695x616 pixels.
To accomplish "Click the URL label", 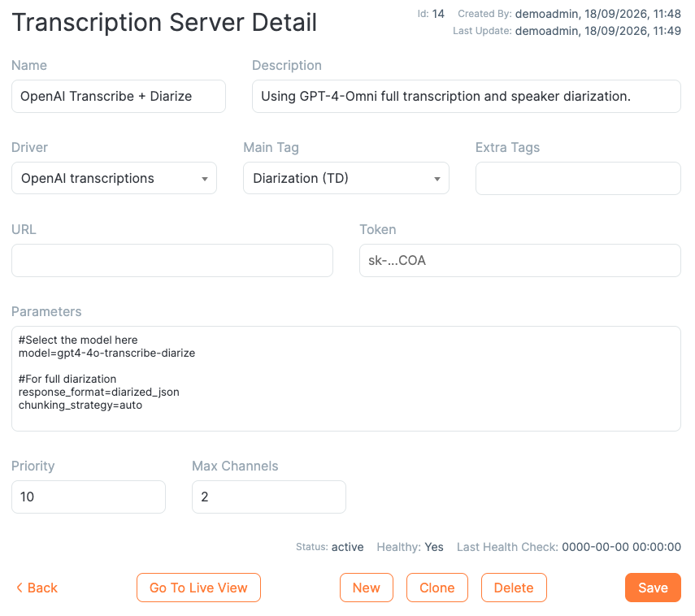I will click(x=24, y=229).
